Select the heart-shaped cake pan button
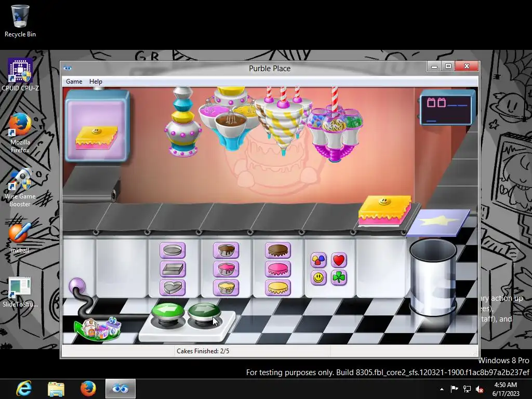The width and height of the screenshot is (532, 399). (x=172, y=288)
